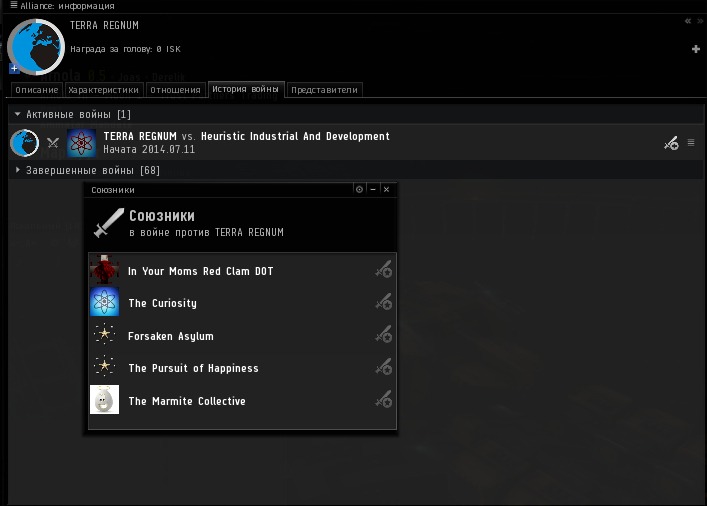Click the blue plus badge on alliance logo
Screen dimensions: 707x506
[x=14, y=69]
